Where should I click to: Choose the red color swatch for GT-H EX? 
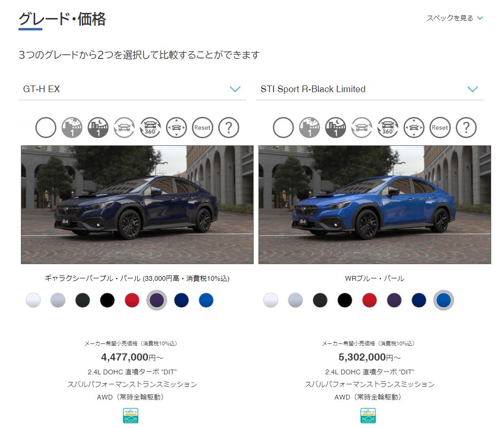click(132, 300)
